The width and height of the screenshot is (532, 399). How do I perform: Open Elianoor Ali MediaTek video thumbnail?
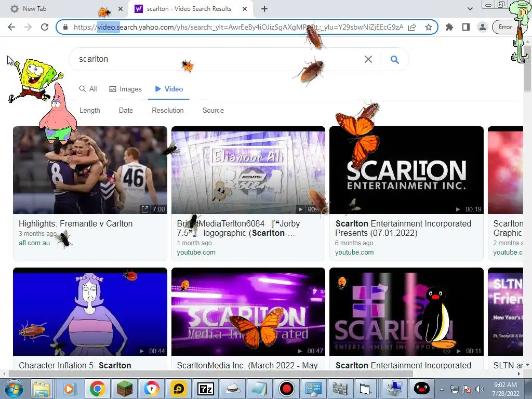point(248,170)
